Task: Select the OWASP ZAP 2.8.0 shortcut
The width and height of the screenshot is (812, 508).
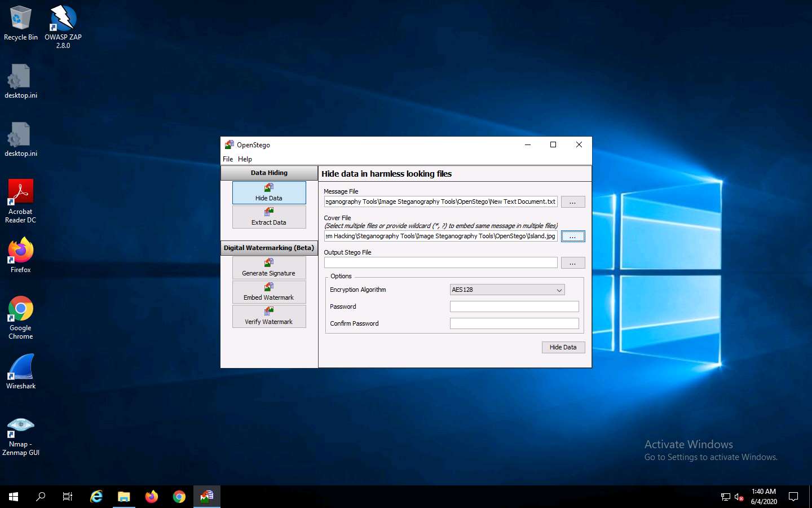Action: [63, 27]
